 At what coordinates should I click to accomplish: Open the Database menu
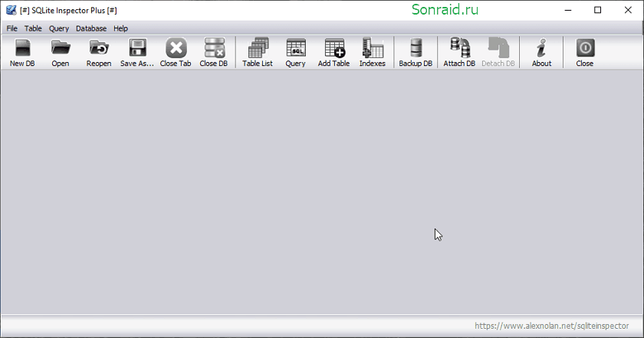(x=91, y=28)
